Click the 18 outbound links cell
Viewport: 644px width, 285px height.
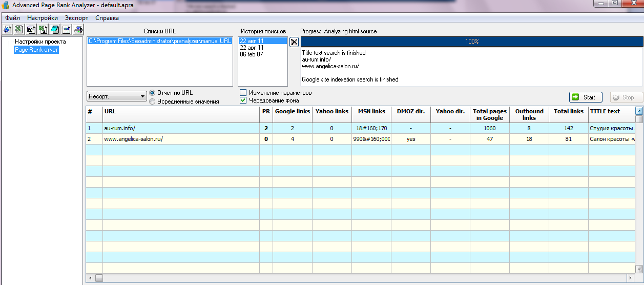click(529, 139)
